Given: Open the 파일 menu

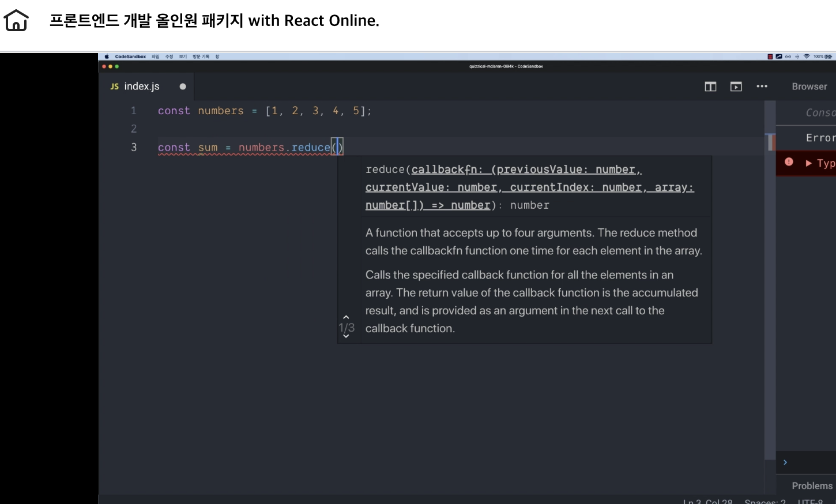Looking at the screenshot, I should (156, 57).
